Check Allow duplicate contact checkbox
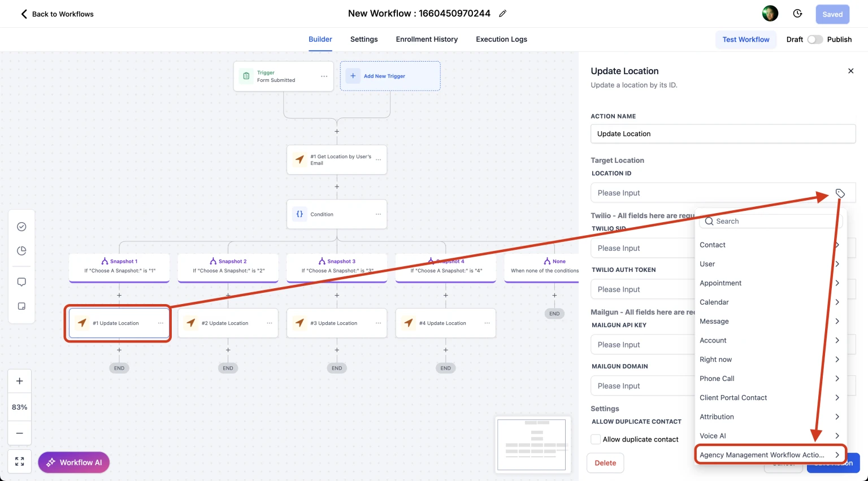 point(596,439)
